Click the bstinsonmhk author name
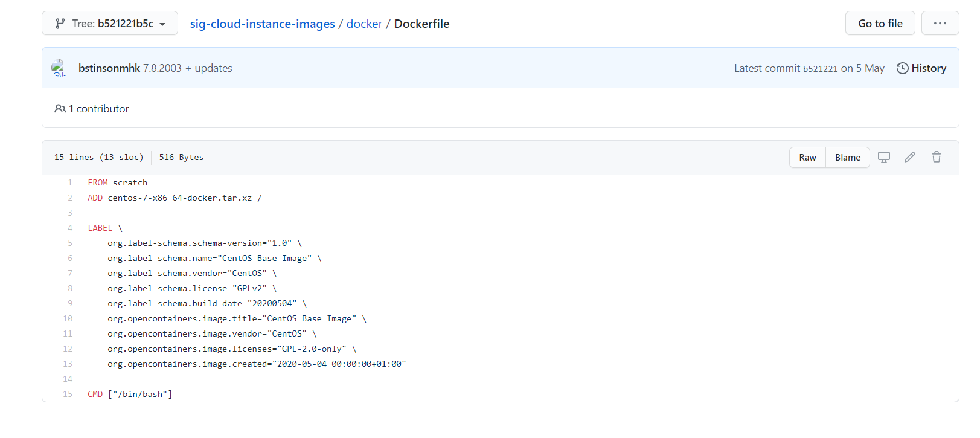Screen dimensions: 980x438 (x=109, y=68)
